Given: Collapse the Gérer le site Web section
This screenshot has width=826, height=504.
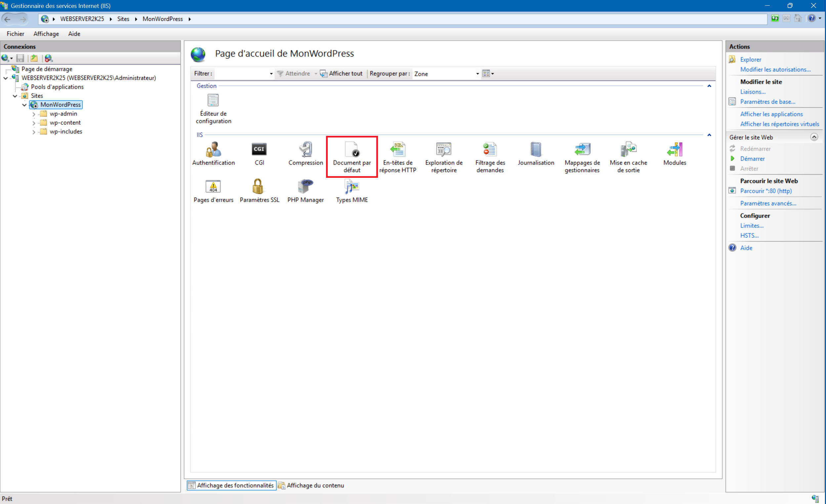Looking at the screenshot, I should point(814,137).
